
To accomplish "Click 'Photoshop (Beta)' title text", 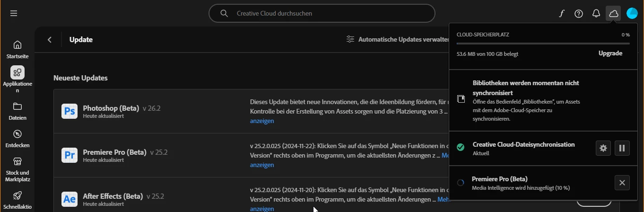I will click(x=111, y=108).
